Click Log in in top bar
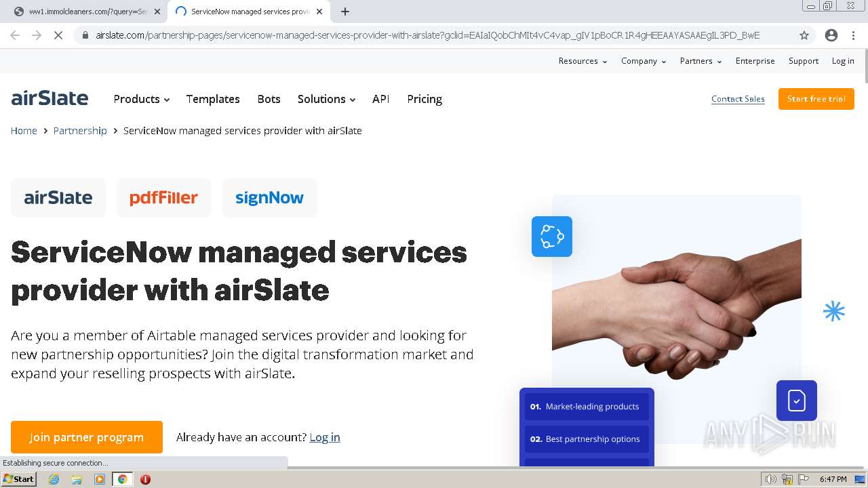Screen dimensions: 868x488 tap(843, 61)
